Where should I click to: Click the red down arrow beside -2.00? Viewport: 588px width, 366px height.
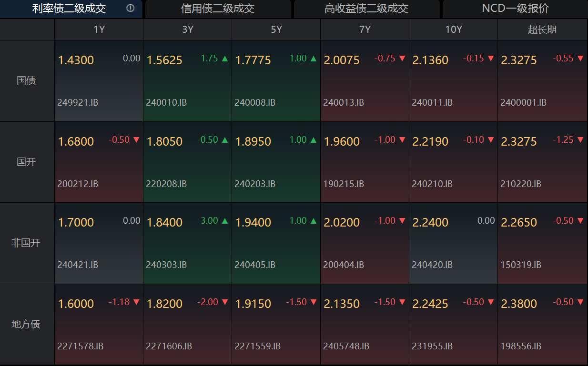(x=225, y=302)
